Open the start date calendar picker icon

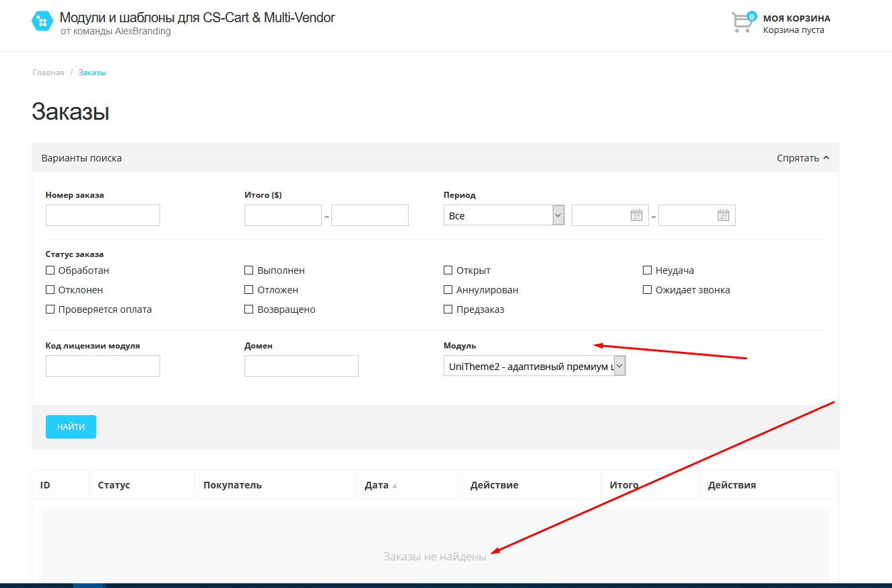(x=636, y=215)
